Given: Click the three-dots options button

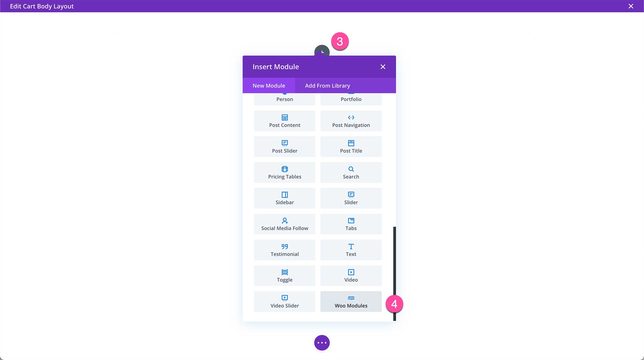Looking at the screenshot, I should click(321, 342).
